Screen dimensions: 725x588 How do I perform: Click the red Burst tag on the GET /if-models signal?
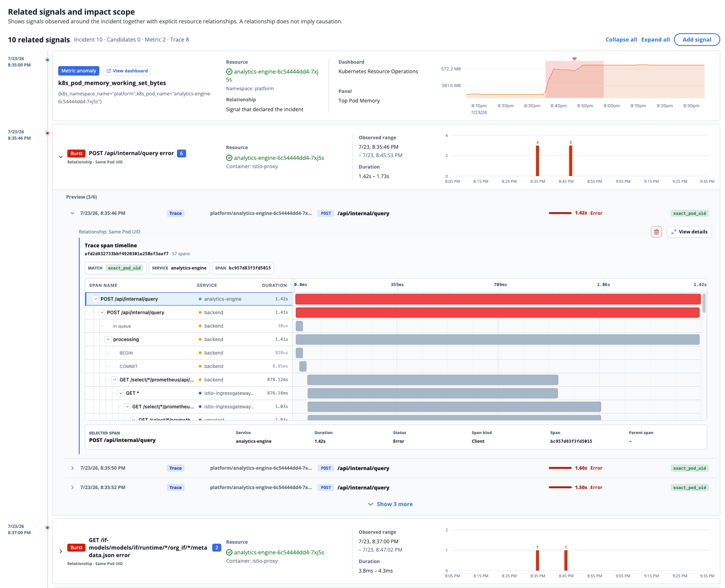tap(76, 548)
